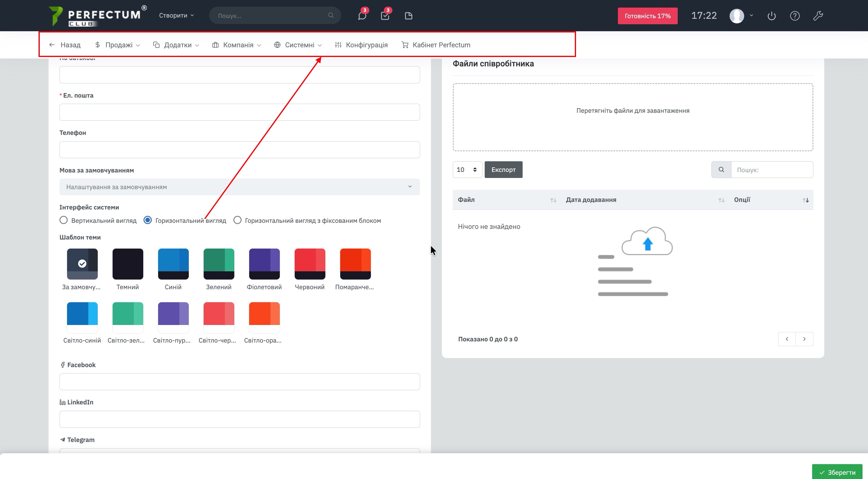Image resolution: width=868 pixels, height=479 pixels.
Task: Go to next page with right arrow
Action: tap(804, 339)
